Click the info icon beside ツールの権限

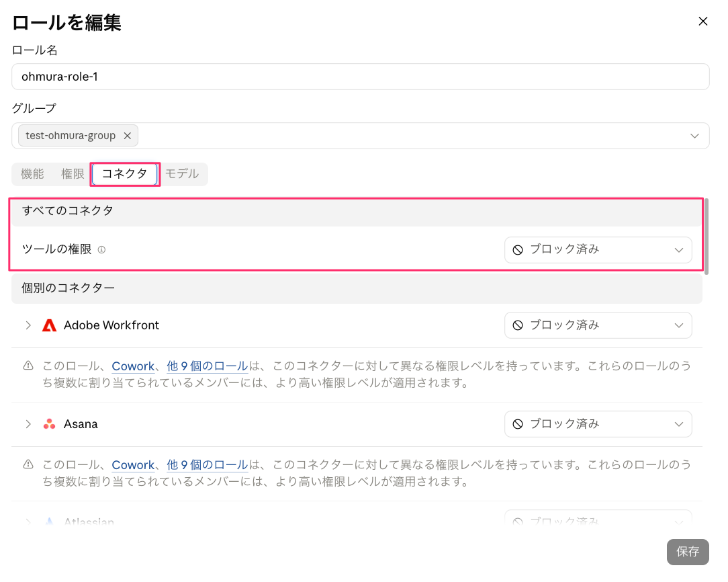point(101,250)
